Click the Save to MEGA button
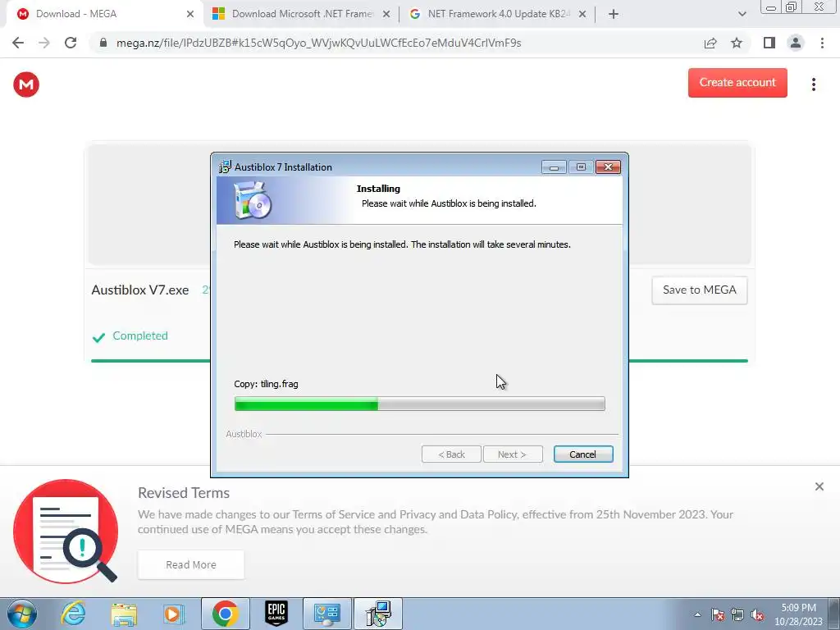The height and width of the screenshot is (630, 840). tap(699, 290)
